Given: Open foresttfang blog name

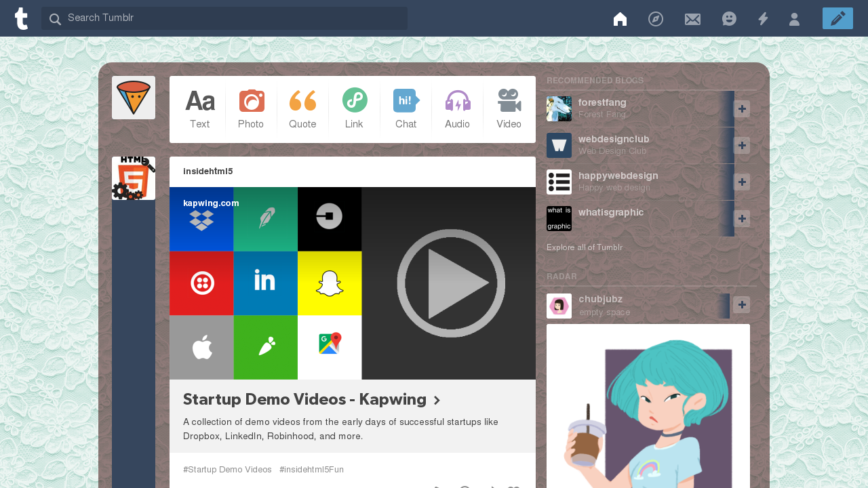Looking at the screenshot, I should pyautogui.click(x=602, y=102).
